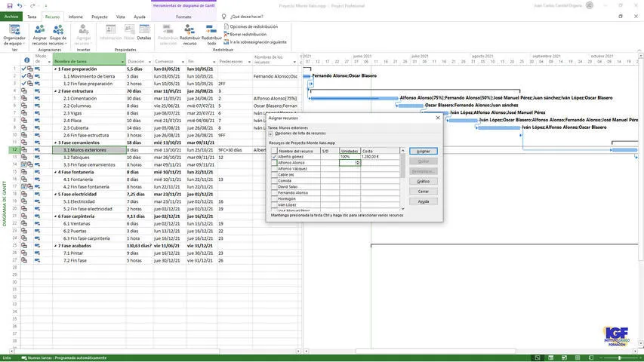The width and height of the screenshot is (644, 362).
Task: Switch to the Proyecto ribbon tab
Action: pyautogui.click(x=100, y=17)
